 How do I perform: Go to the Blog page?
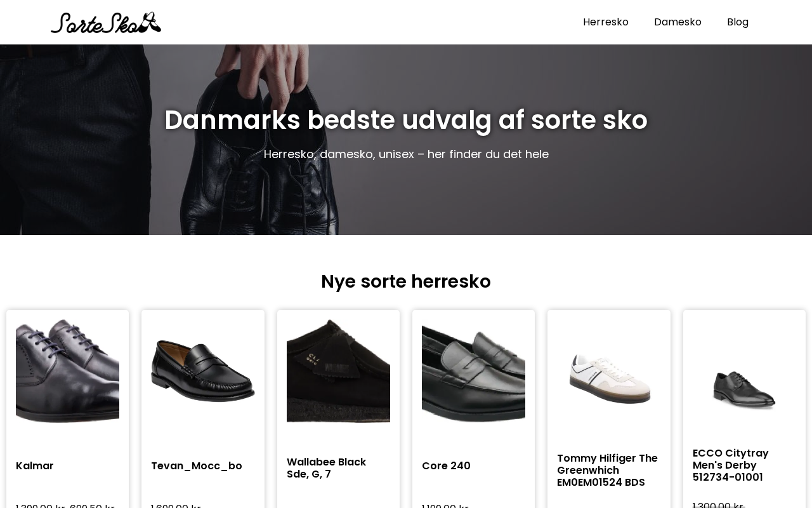coord(738,22)
